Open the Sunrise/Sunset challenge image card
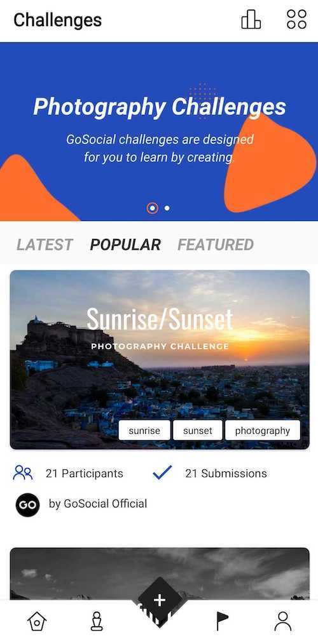318x644 pixels. [160, 359]
